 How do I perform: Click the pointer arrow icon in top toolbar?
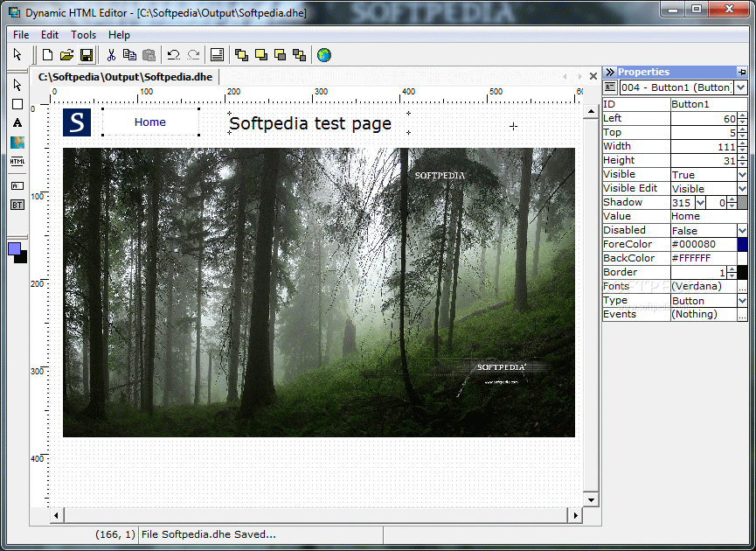[17, 54]
